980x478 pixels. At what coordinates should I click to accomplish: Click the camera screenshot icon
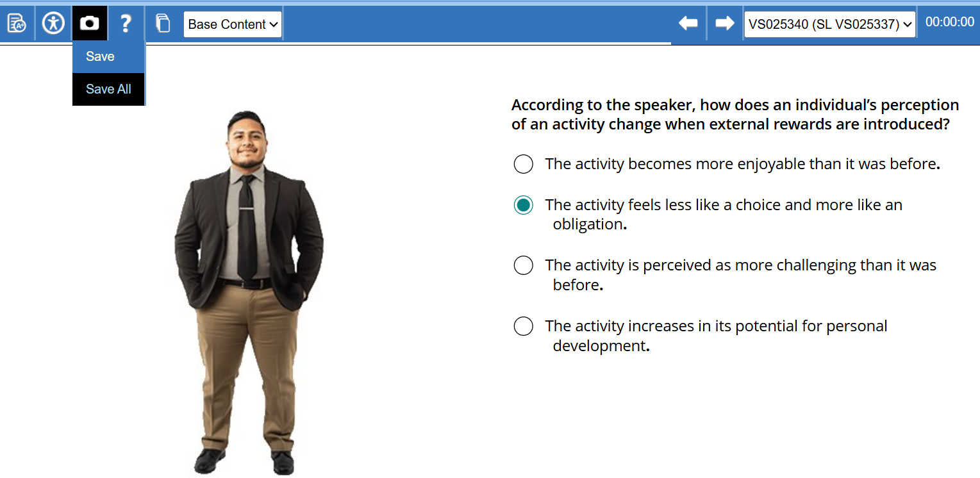pyautogui.click(x=89, y=24)
